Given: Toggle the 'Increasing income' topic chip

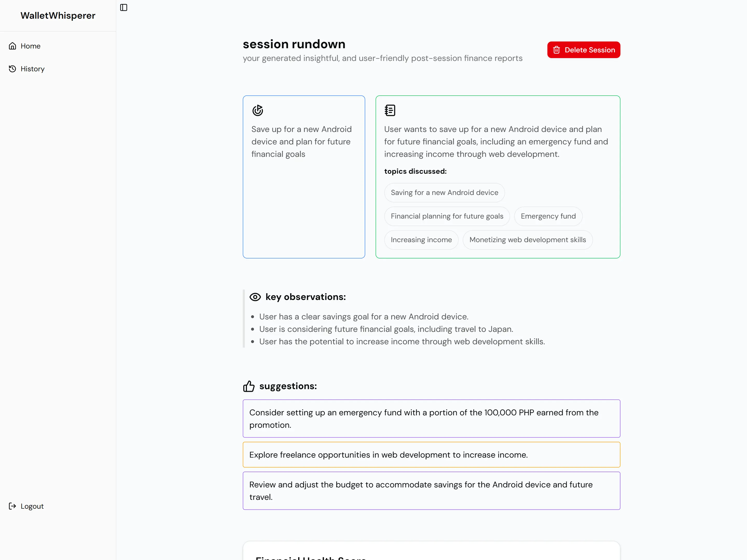Looking at the screenshot, I should (421, 240).
